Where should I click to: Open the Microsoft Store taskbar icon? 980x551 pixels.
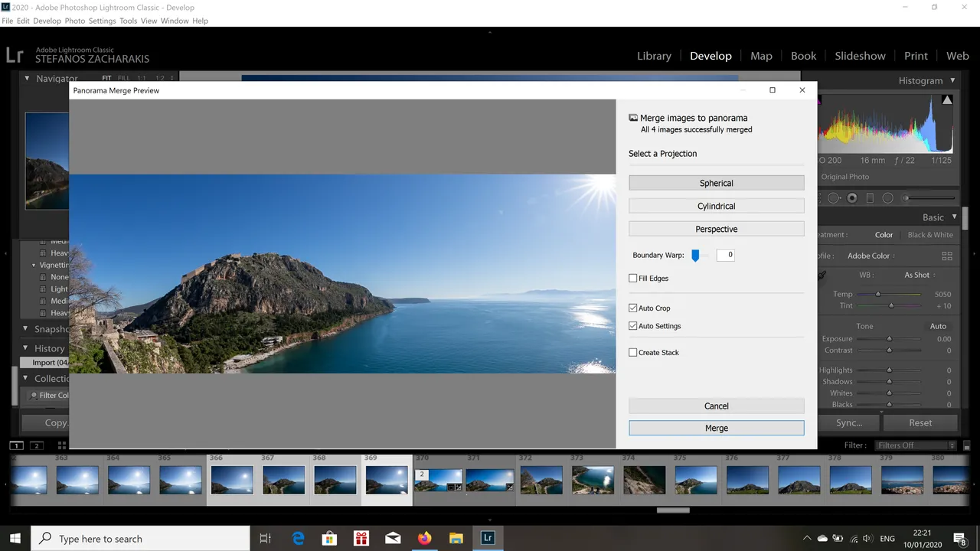(x=329, y=539)
